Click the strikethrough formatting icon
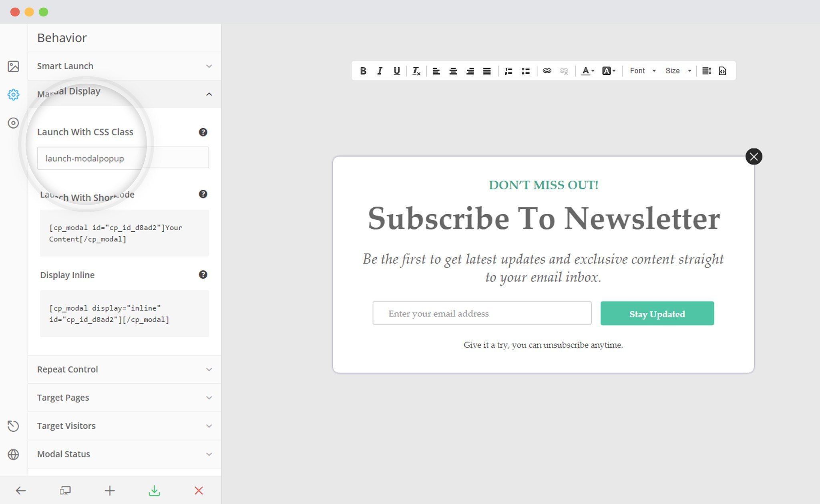Viewport: 820px width, 504px height. [416, 70]
